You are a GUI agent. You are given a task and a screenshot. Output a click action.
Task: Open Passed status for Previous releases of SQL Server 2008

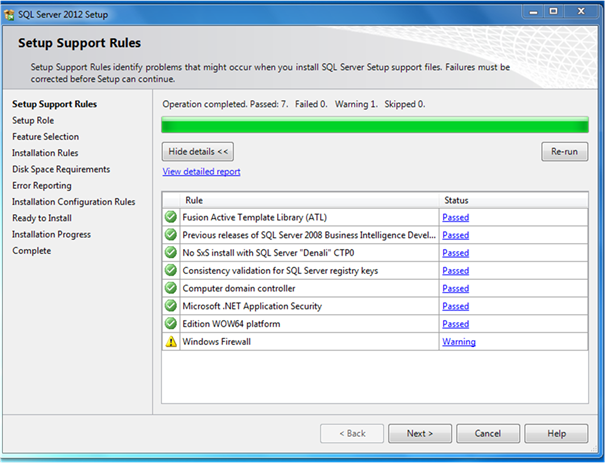pos(456,235)
